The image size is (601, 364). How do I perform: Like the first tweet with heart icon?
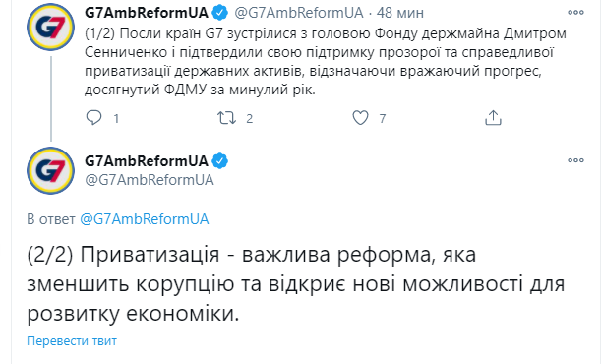(360, 118)
